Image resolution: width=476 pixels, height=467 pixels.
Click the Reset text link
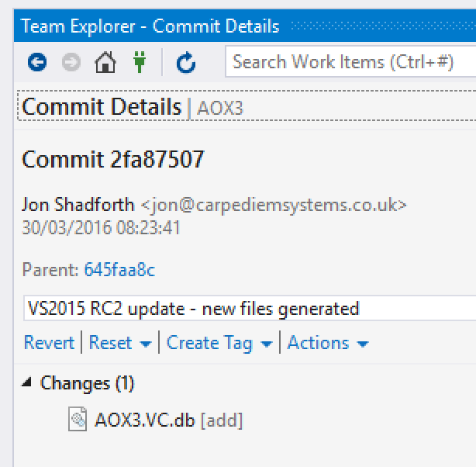[110, 343]
